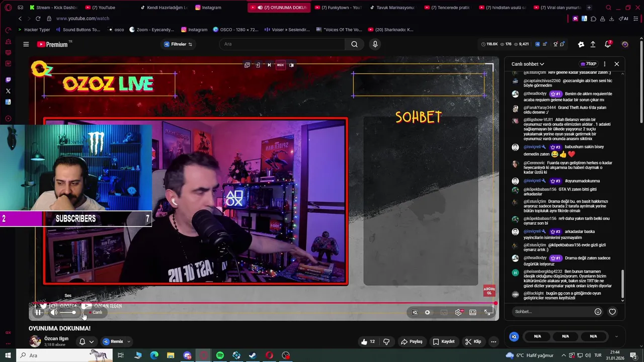Viewport: 644px width, 362px height.
Task: Open YouTube create upload icon
Action: pyautogui.click(x=593, y=44)
